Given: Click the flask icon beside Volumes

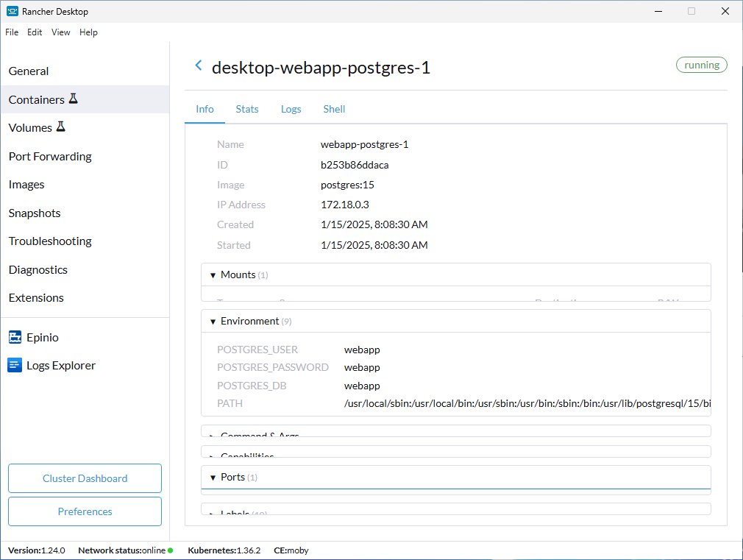Looking at the screenshot, I should tap(60, 127).
